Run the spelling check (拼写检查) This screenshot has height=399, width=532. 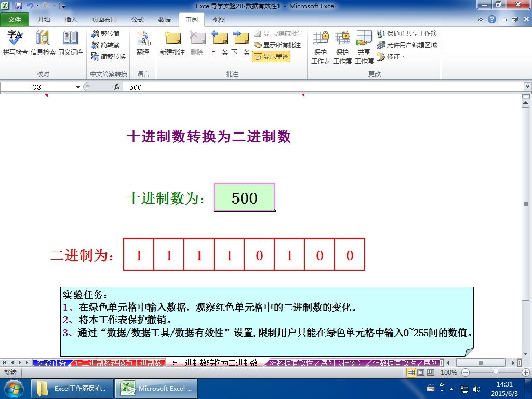click(15, 43)
